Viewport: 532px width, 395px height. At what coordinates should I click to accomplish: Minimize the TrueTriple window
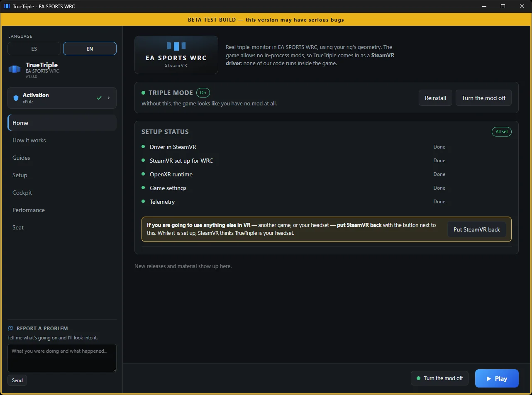(484, 6)
